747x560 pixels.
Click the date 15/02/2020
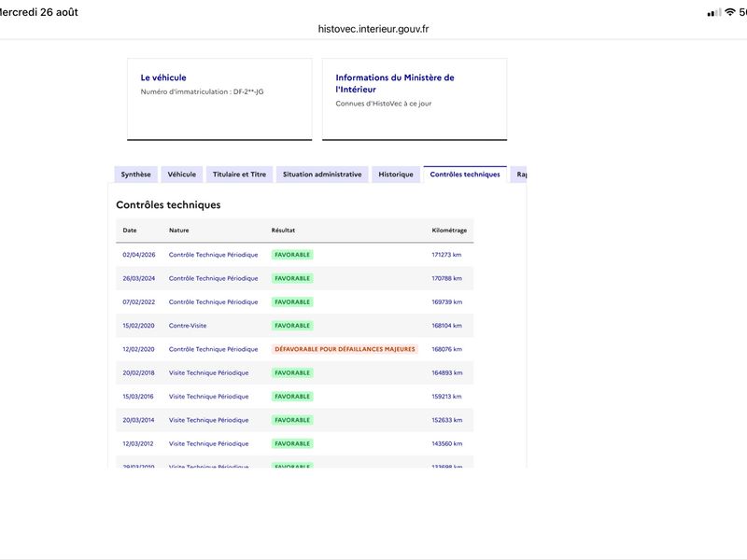[138, 326]
